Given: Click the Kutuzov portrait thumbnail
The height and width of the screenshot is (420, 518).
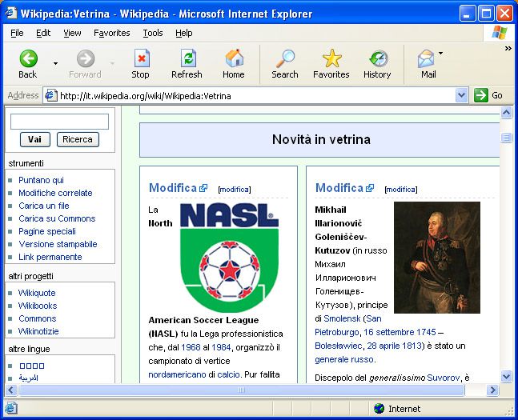Looking at the screenshot, I should [x=436, y=257].
